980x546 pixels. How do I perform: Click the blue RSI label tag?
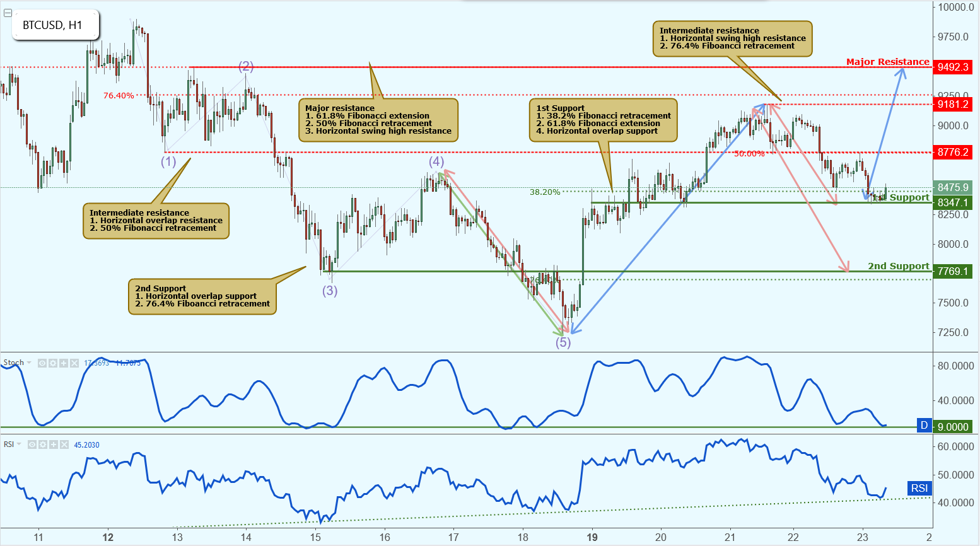[919, 488]
